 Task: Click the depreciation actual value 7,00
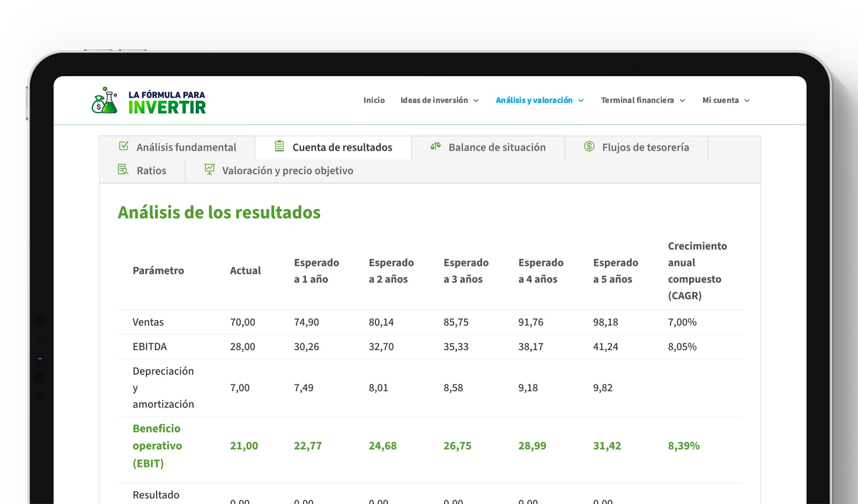click(x=240, y=388)
